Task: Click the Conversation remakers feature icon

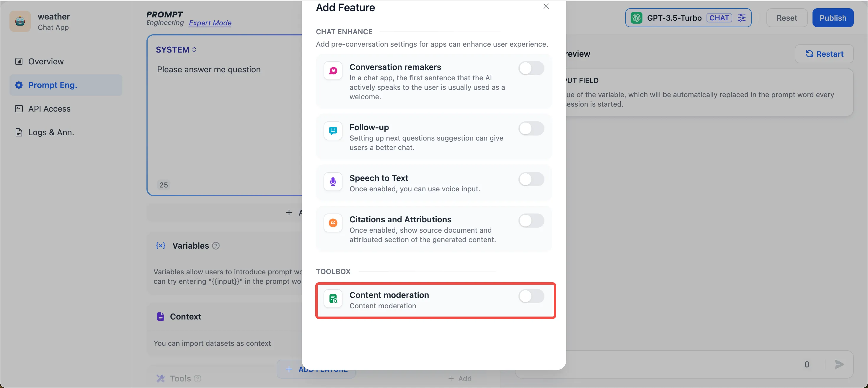Action: [x=333, y=71]
